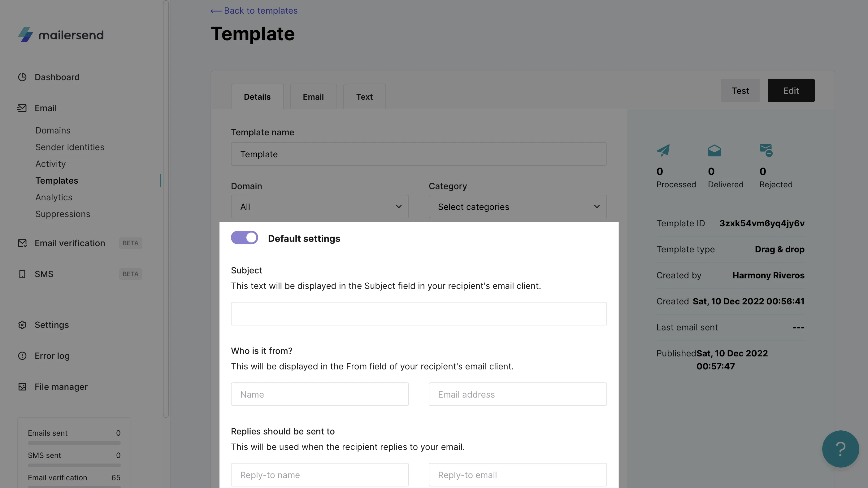Toggle the Default settings switch
Viewport: 868px width, 488px height.
pyautogui.click(x=244, y=238)
